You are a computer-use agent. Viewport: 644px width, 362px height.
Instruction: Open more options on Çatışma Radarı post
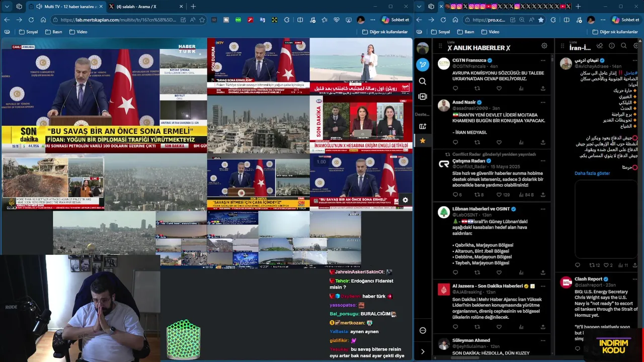pyautogui.click(x=543, y=161)
